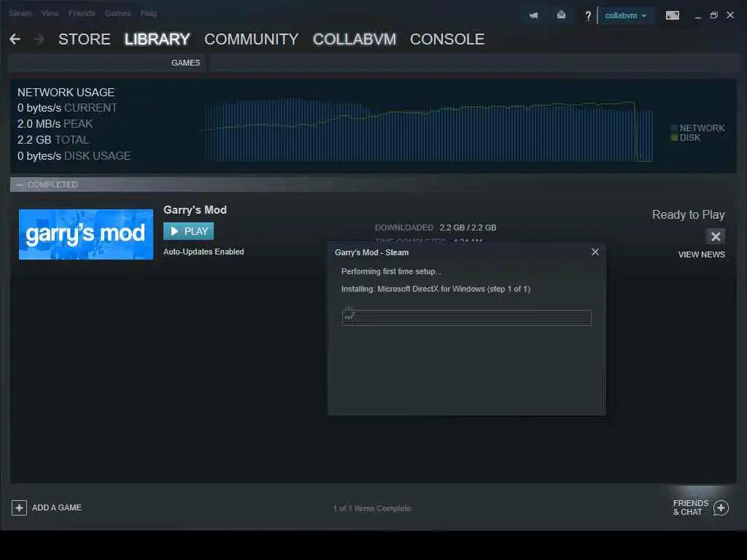This screenshot has width=747, height=560.
Task: Switch to Big Picture mode icon
Action: pos(672,15)
